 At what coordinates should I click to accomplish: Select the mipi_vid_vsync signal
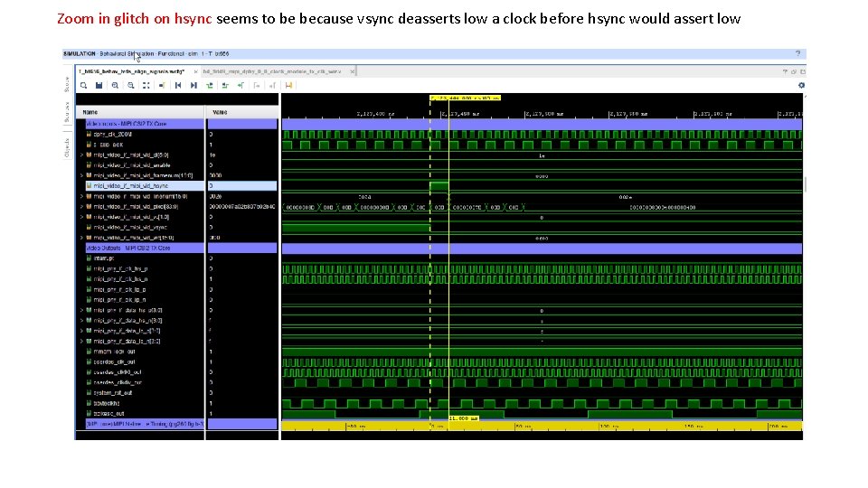point(130,228)
